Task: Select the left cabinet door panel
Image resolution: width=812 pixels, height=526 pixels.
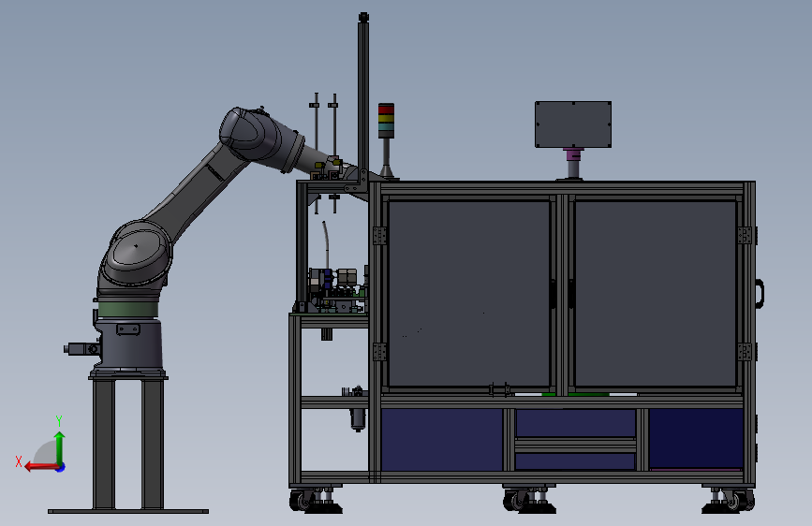Action: click(468, 294)
